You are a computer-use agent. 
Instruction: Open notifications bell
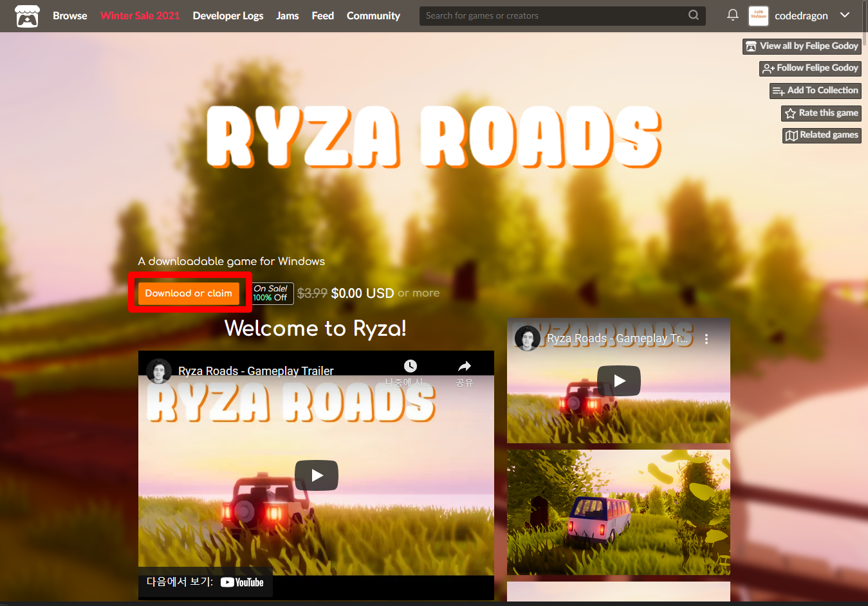tap(732, 15)
